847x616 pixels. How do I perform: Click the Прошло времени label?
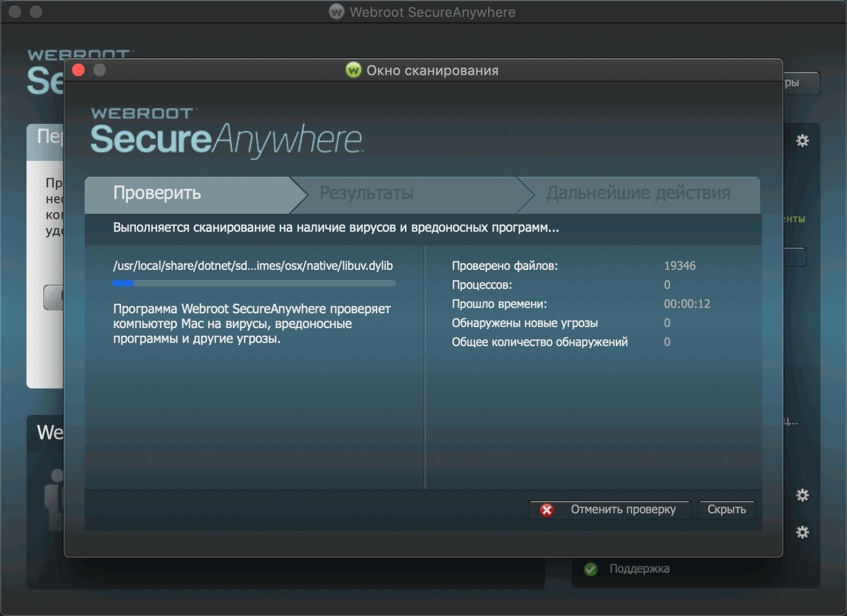[499, 304]
